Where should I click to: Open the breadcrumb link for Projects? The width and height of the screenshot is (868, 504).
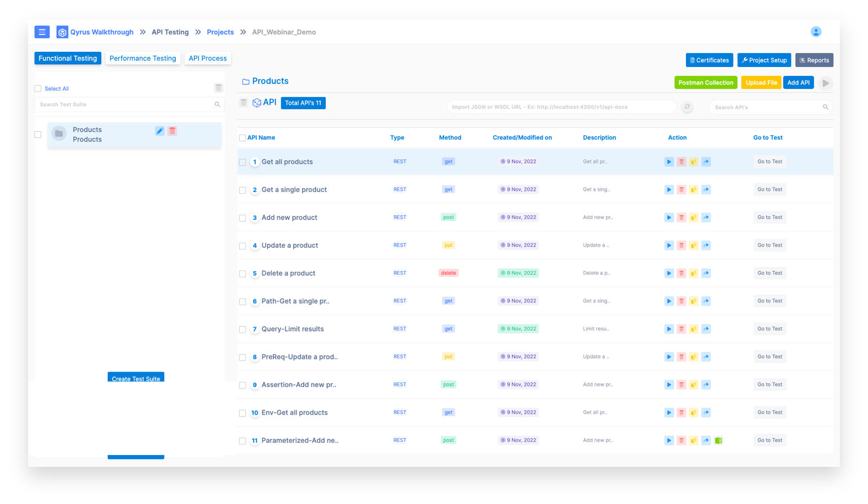(220, 32)
